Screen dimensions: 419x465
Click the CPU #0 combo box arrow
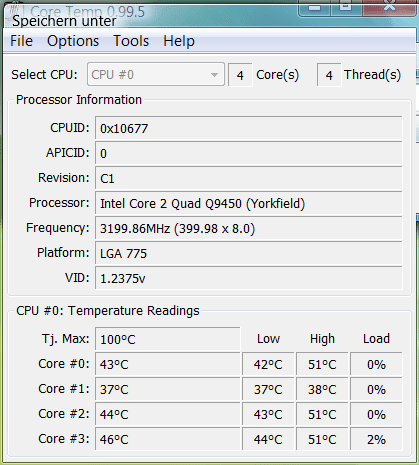coord(214,75)
